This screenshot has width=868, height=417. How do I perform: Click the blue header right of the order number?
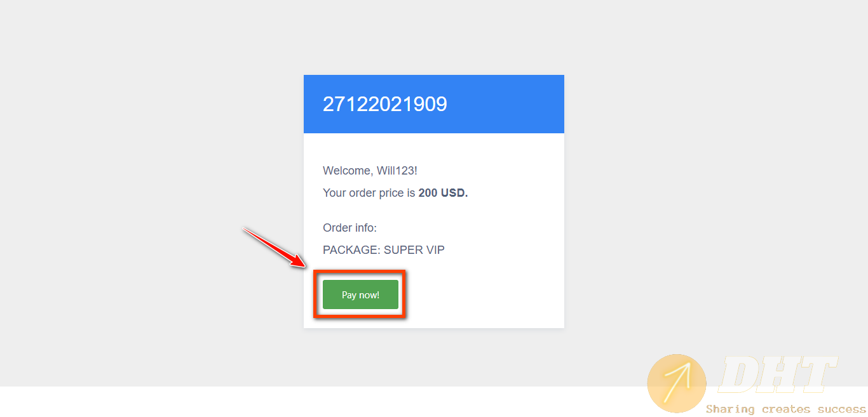508,104
